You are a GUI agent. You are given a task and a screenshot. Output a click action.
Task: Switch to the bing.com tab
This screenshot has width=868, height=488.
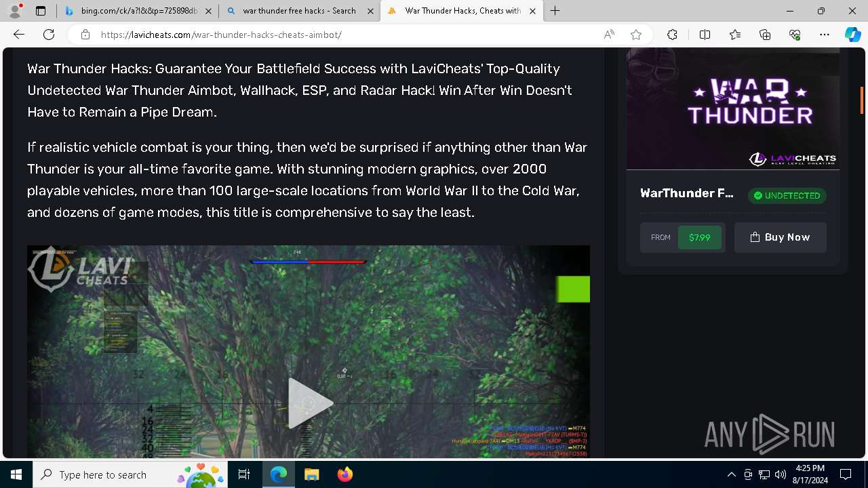click(x=138, y=11)
